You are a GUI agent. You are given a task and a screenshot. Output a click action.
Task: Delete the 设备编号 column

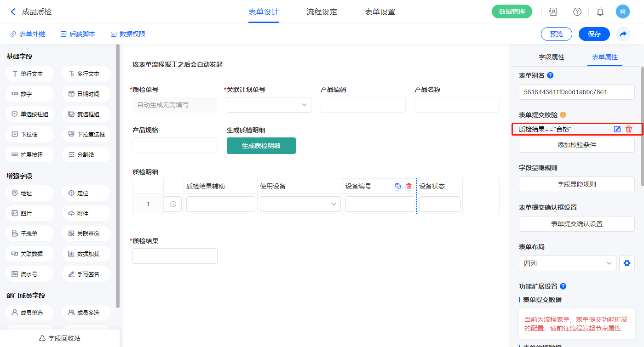[408, 186]
